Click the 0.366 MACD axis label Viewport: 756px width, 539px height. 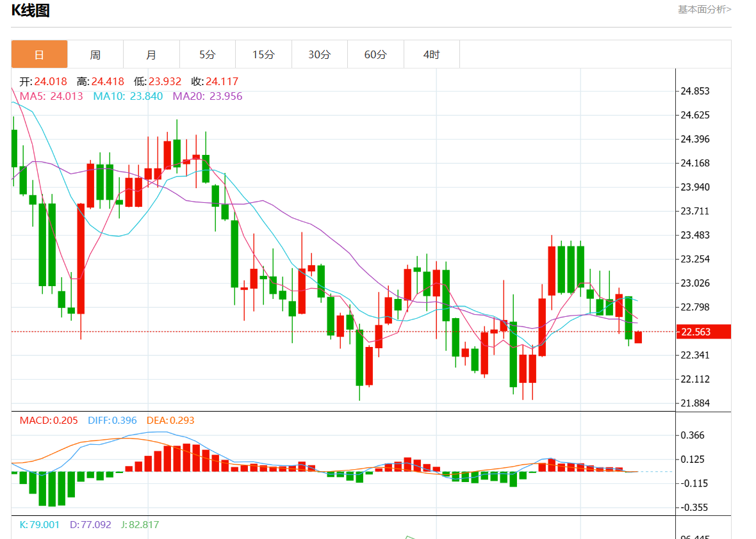pyautogui.click(x=693, y=435)
